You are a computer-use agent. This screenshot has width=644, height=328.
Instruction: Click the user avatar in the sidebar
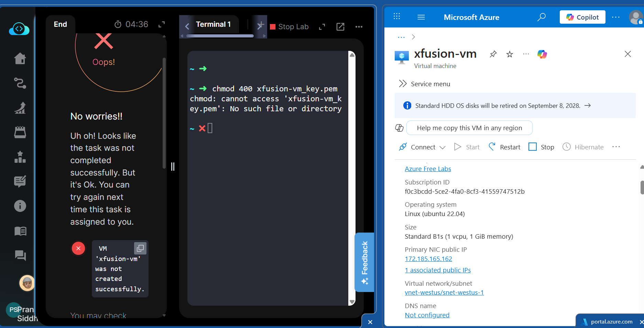(27, 283)
